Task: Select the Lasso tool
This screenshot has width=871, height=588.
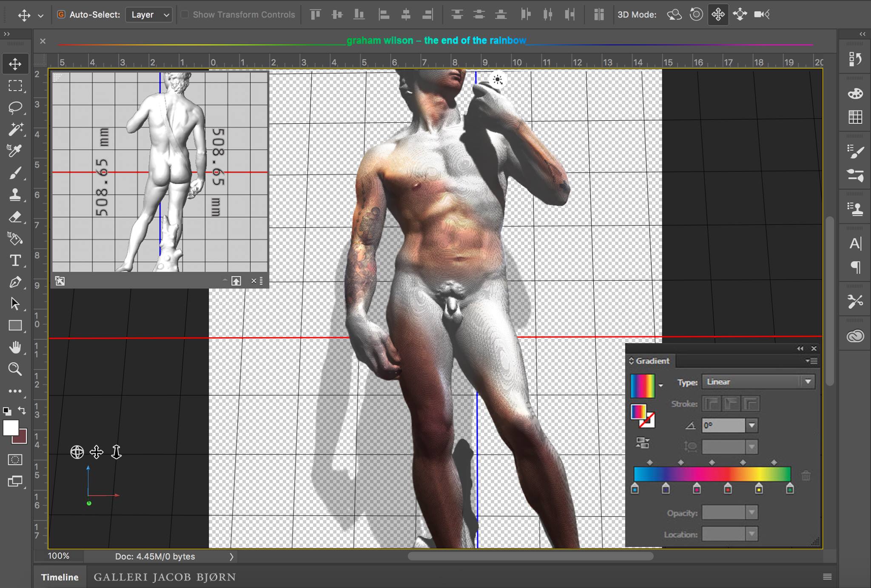Action: click(15, 107)
